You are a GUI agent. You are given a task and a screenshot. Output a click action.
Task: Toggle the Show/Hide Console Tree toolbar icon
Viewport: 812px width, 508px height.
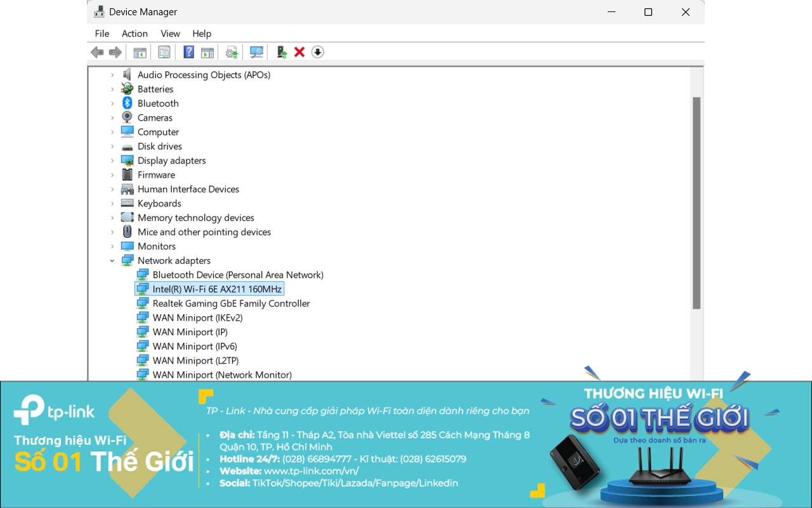pos(140,52)
